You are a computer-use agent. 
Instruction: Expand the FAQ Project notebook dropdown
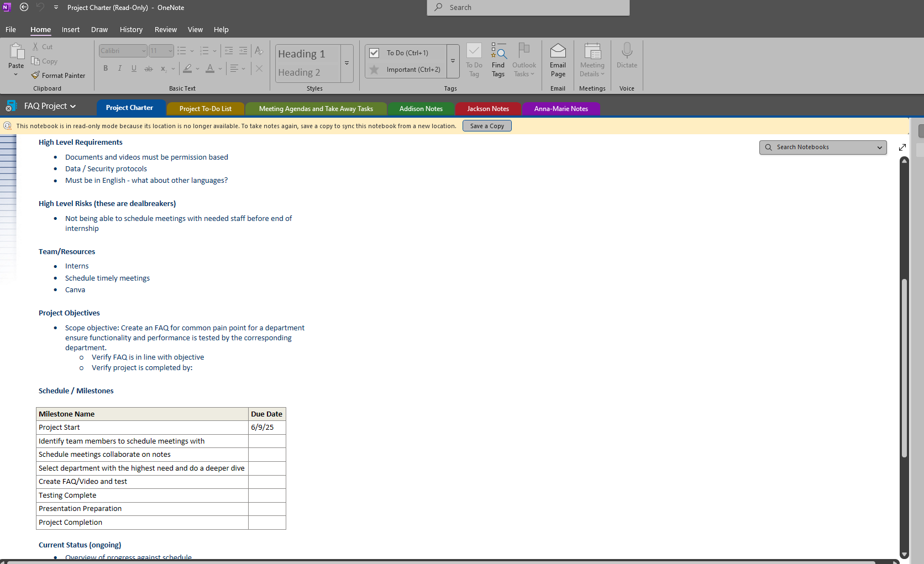click(x=73, y=106)
